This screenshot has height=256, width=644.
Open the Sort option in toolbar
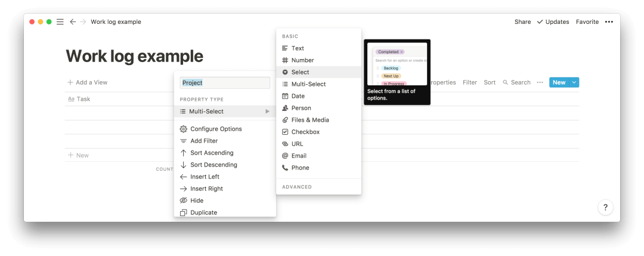pos(490,82)
